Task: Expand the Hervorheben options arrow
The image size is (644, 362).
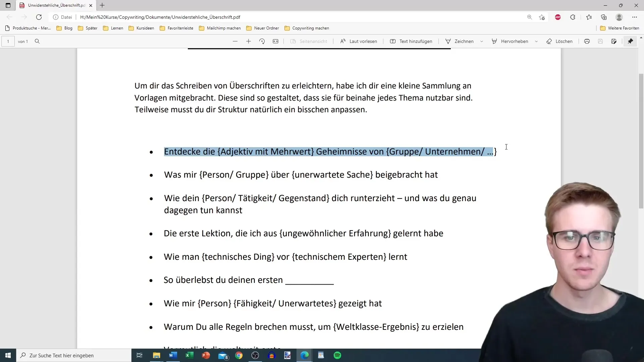Action: tap(536, 41)
